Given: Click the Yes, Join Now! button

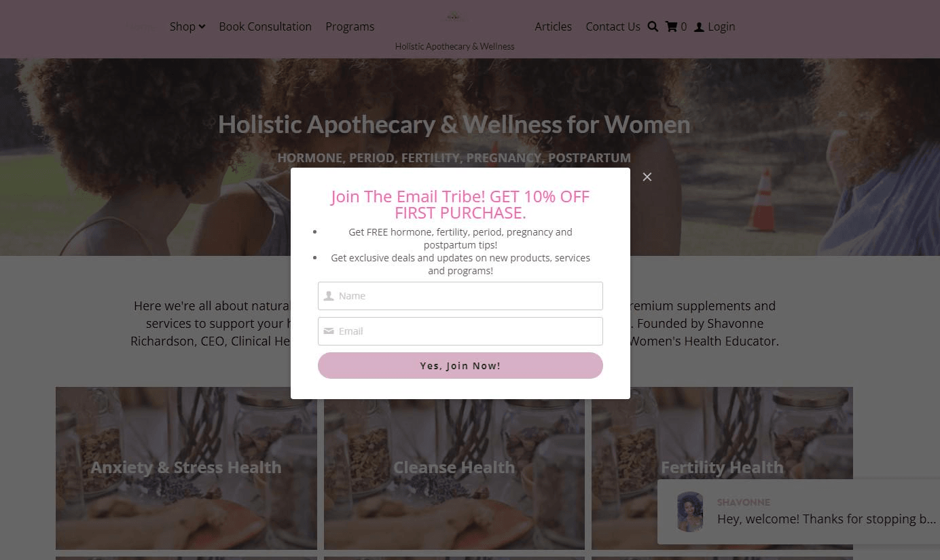Looking at the screenshot, I should pyautogui.click(x=460, y=365).
